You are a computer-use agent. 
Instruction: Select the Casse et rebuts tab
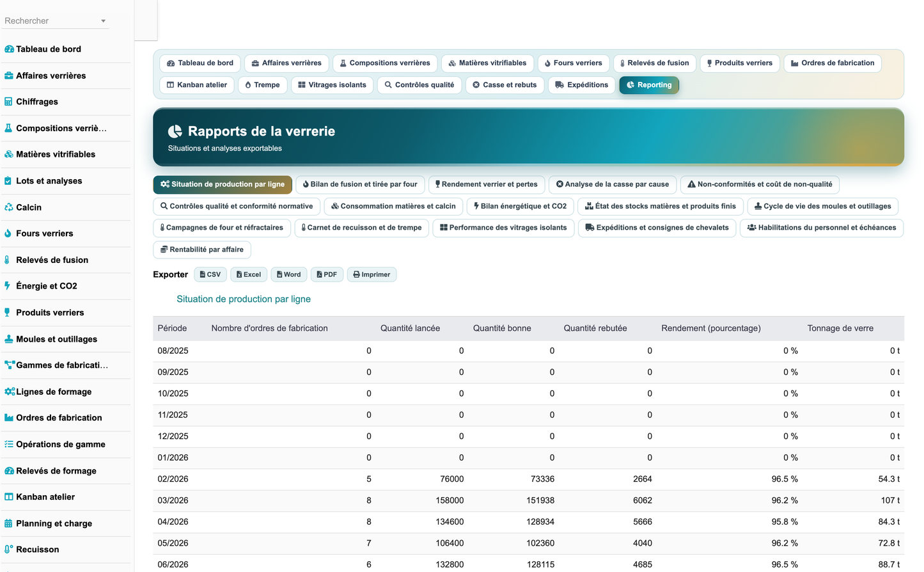pyautogui.click(x=505, y=85)
